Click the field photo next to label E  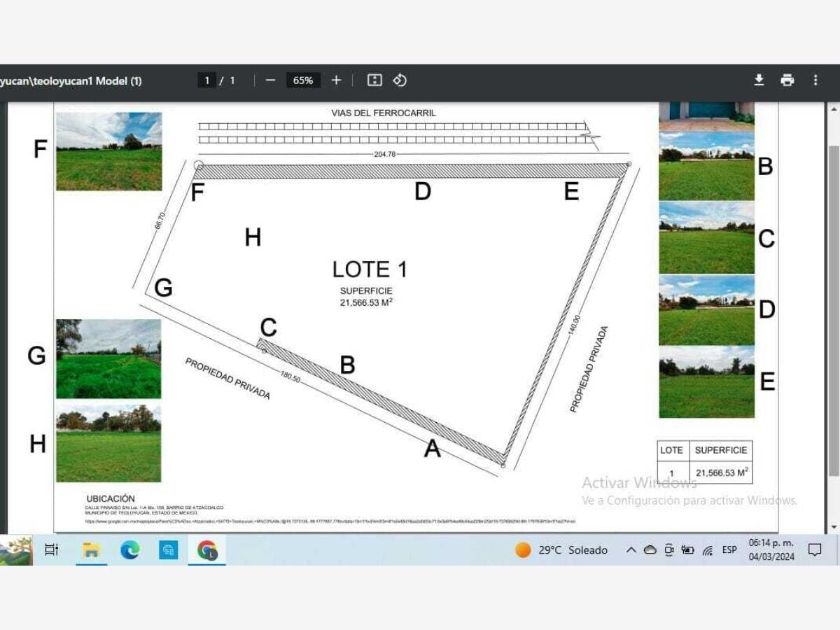coord(706,382)
